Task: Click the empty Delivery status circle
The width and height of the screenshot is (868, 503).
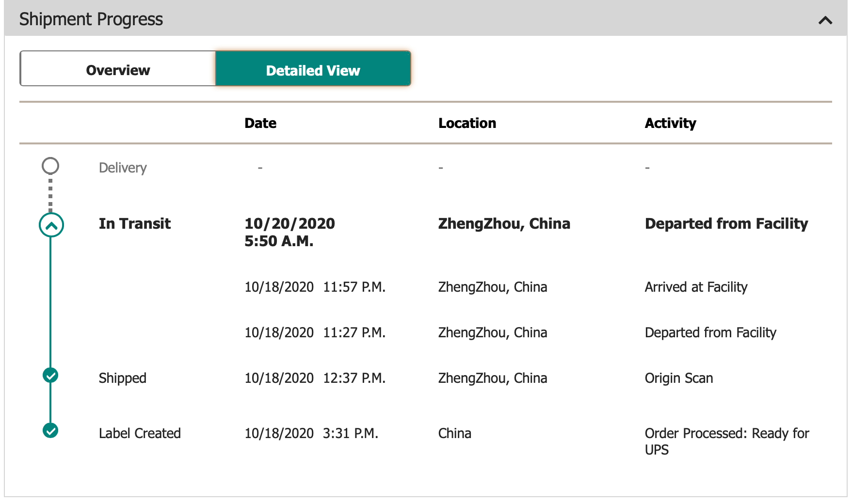Action: tap(50, 166)
